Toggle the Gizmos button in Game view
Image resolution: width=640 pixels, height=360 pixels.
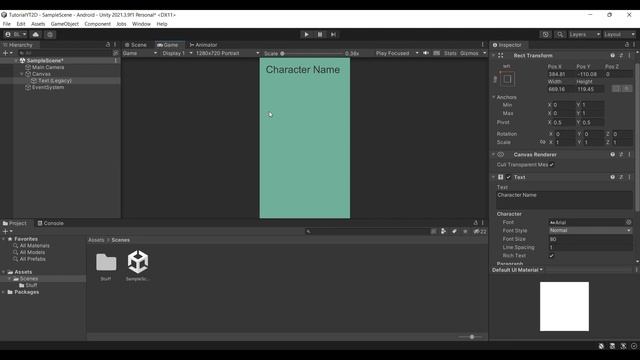click(x=469, y=53)
